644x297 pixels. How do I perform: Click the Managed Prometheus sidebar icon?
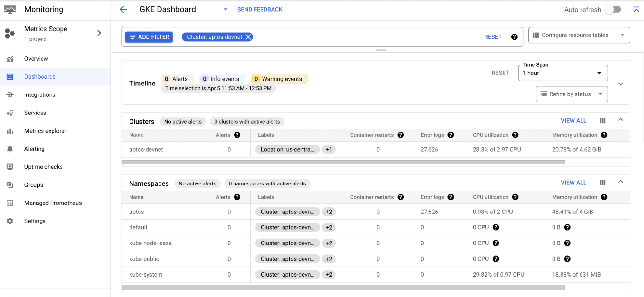[x=10, y=203]
